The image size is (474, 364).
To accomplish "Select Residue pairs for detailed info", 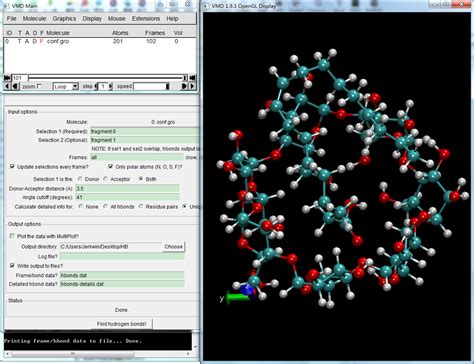I will tap(141, 207).
